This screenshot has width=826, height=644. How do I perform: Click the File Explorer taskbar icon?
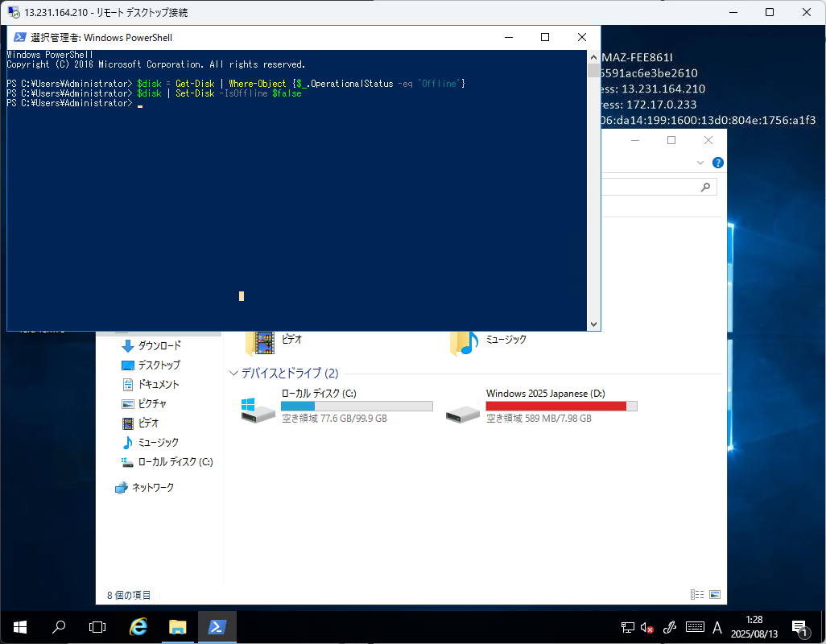coord(178,626)
